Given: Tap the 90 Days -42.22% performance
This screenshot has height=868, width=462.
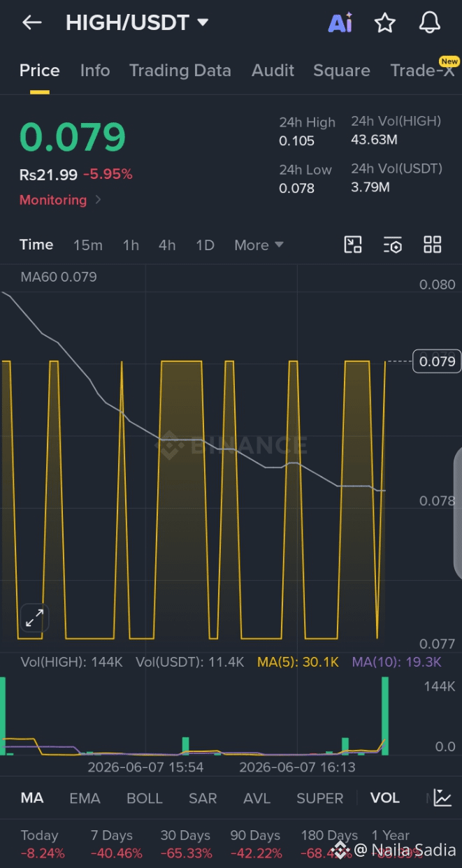Looking at the screenshot, I should [x=256, y=844].
